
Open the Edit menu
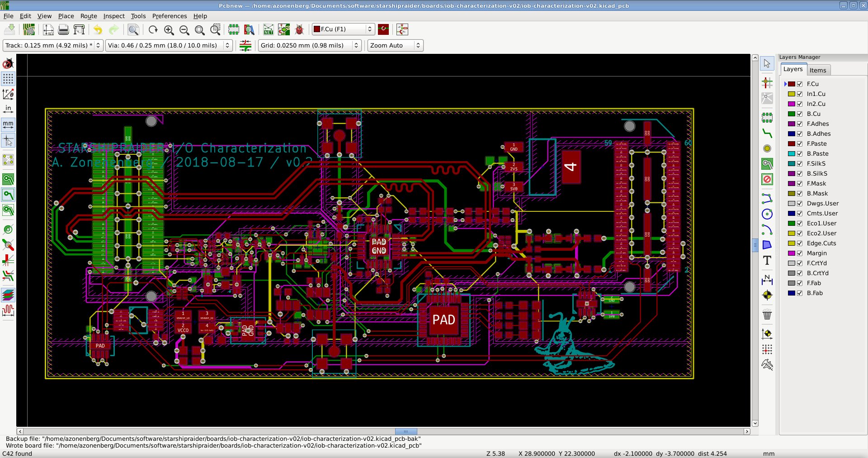click(26, 16)
